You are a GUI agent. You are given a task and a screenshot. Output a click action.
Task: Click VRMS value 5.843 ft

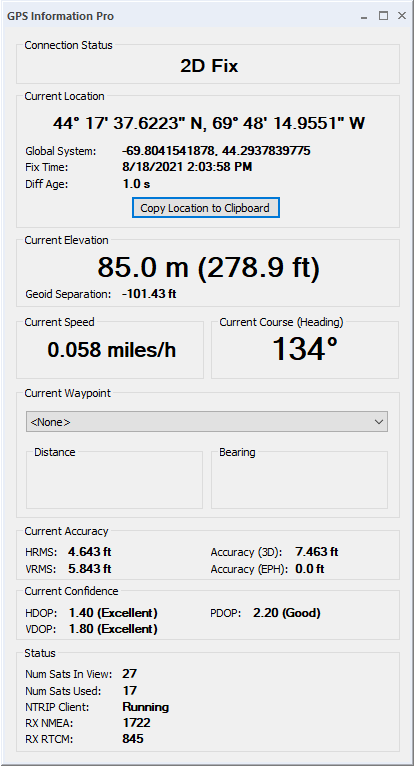click(x=90, y=569)
